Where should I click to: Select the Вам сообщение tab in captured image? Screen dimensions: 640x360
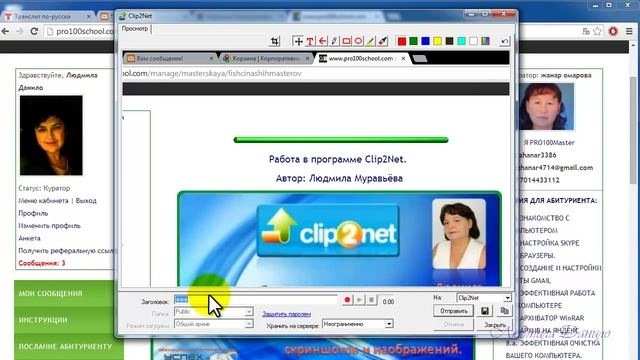[170, 58]
